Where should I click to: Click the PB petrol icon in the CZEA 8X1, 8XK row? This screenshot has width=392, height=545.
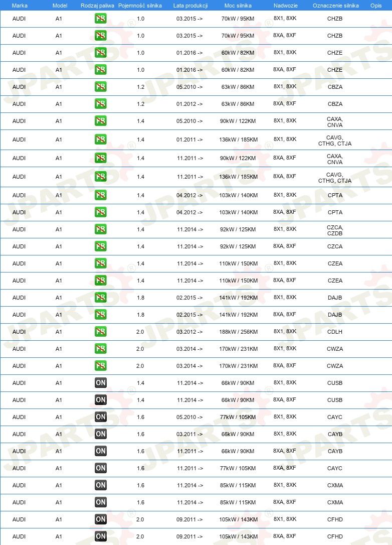101,263
